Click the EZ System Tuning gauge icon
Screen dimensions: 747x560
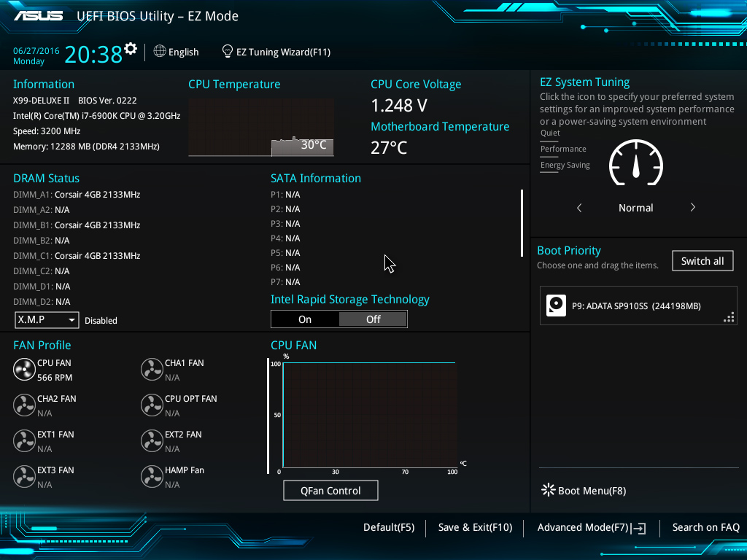tap(636, 163)
